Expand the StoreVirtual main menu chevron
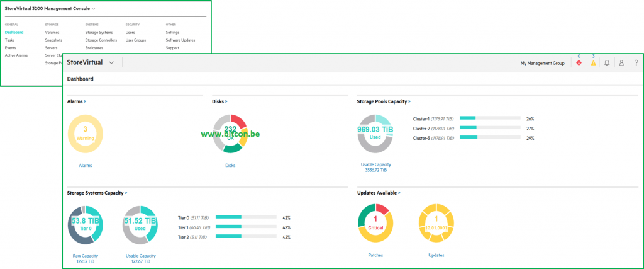This screenshot has height=269, width=644. pyautogui.click(x=111, y=63)
